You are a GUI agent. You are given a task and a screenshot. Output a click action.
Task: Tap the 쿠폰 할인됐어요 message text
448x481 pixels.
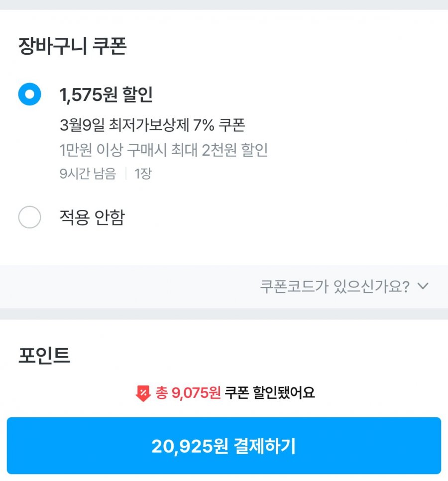270,392
